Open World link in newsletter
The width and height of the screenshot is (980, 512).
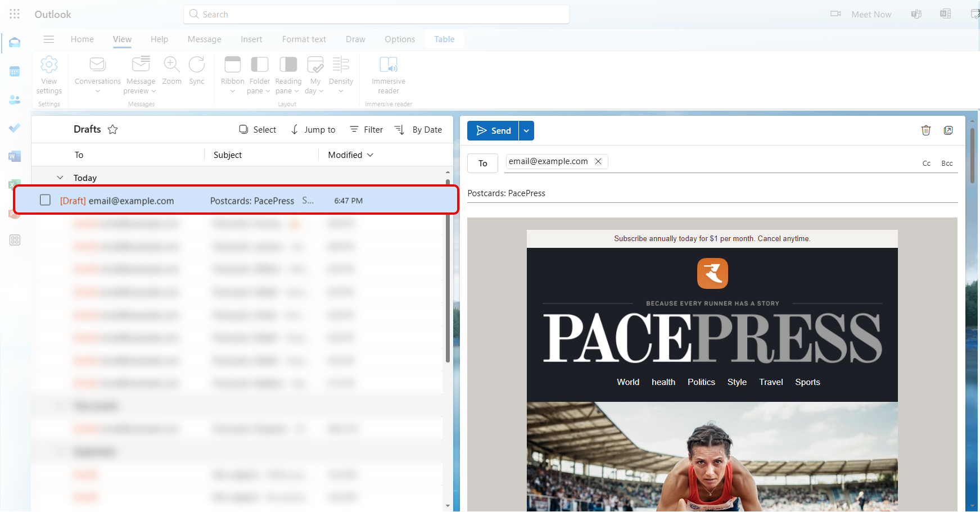628,382
